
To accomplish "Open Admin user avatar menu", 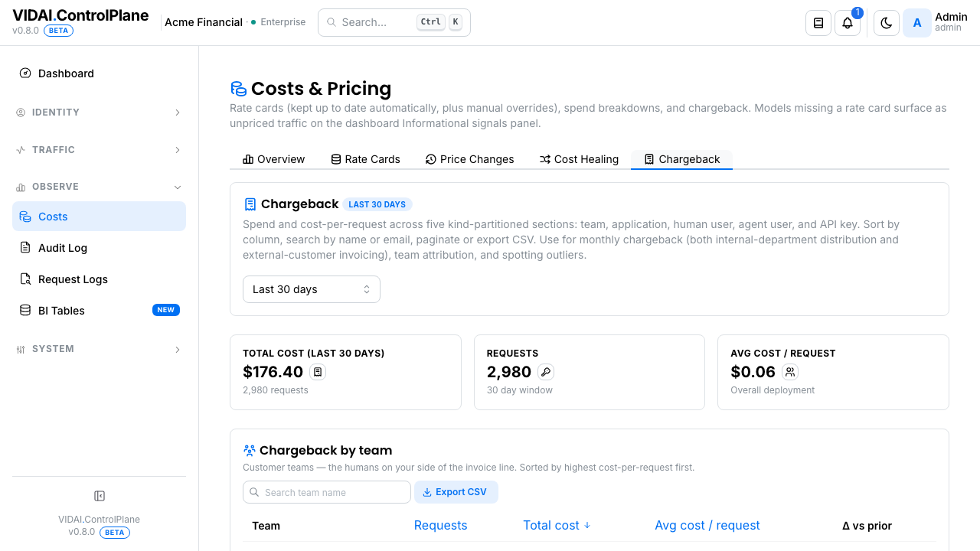I will point(917,23).
